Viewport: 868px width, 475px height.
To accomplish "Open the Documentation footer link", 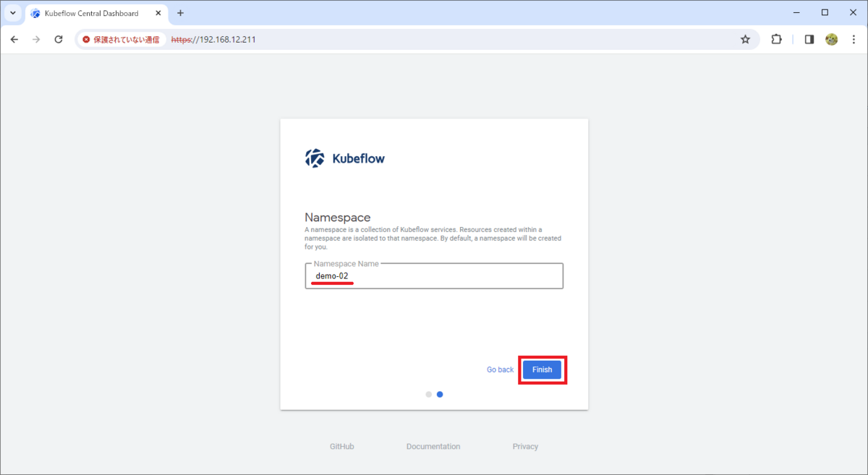I will [x=433, y=447].
